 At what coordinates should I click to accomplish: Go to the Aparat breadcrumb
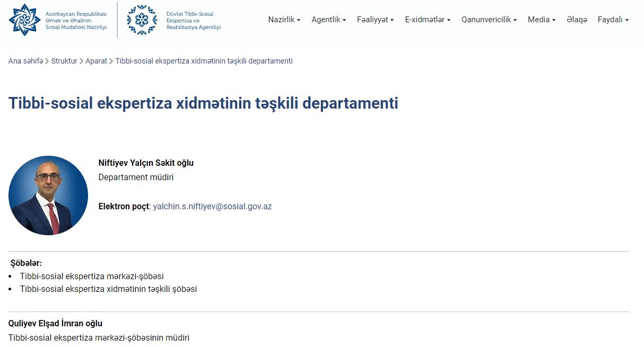click(x=96, y=61)
